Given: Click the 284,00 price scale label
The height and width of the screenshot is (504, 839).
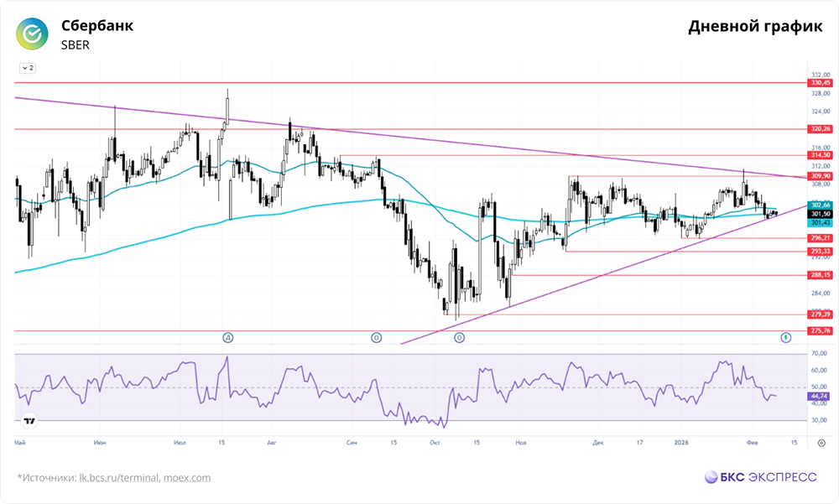Looking at the screenshot, I should coord(821,294).
